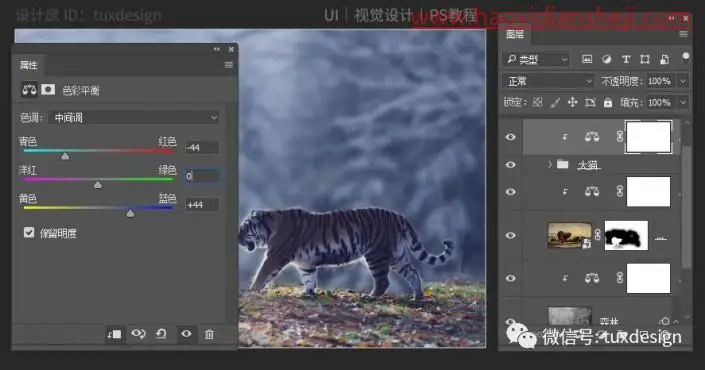The image size is (705, 370).
Task: Open the 不透明度 opacity slider arrow
Action: (683, 81)
